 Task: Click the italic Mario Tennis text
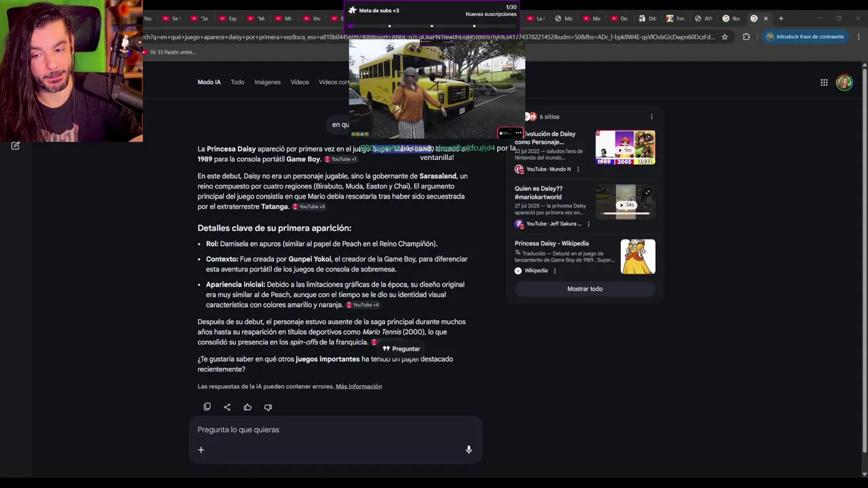click(x=382, y=332)
